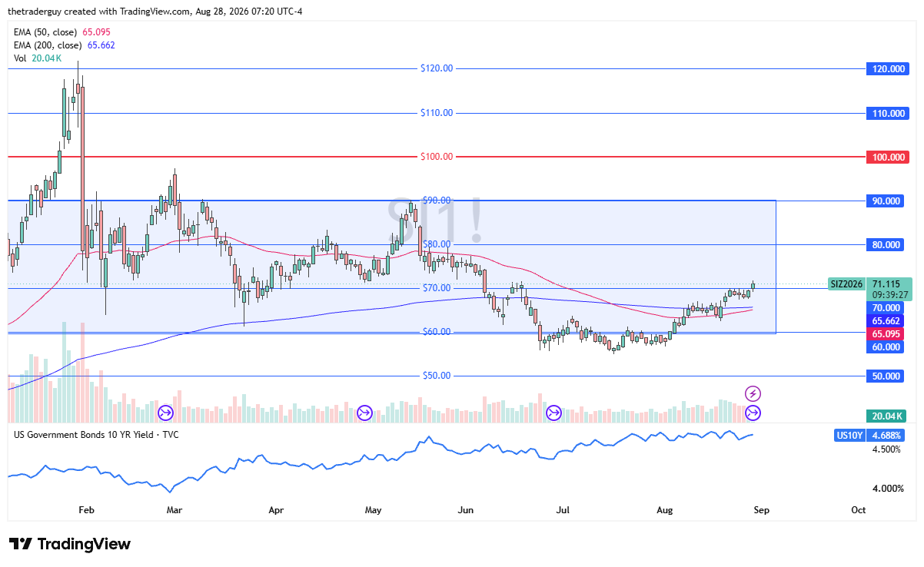This screenshot has width=924, height=567.
Task: Click the Oct label on time axis
Action: (x=859, y=509)
